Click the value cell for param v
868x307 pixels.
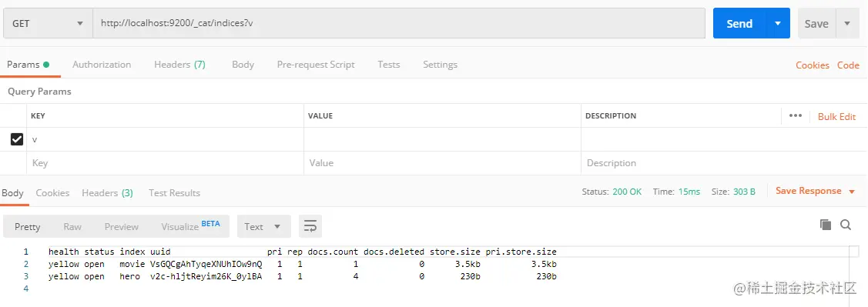(442, 139)
